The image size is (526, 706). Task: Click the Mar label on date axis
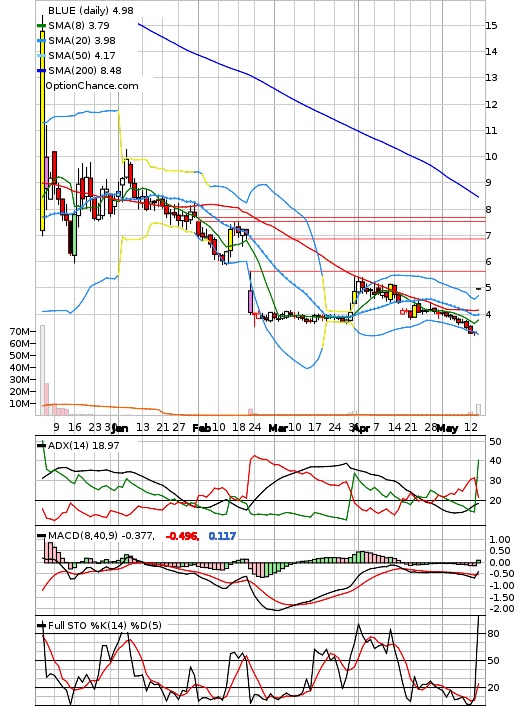[x=278, y=428]
